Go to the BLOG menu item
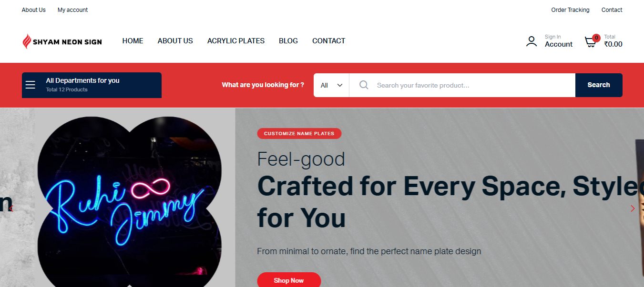Viewport: 644px width, 287px height. [x=288, y=41]
